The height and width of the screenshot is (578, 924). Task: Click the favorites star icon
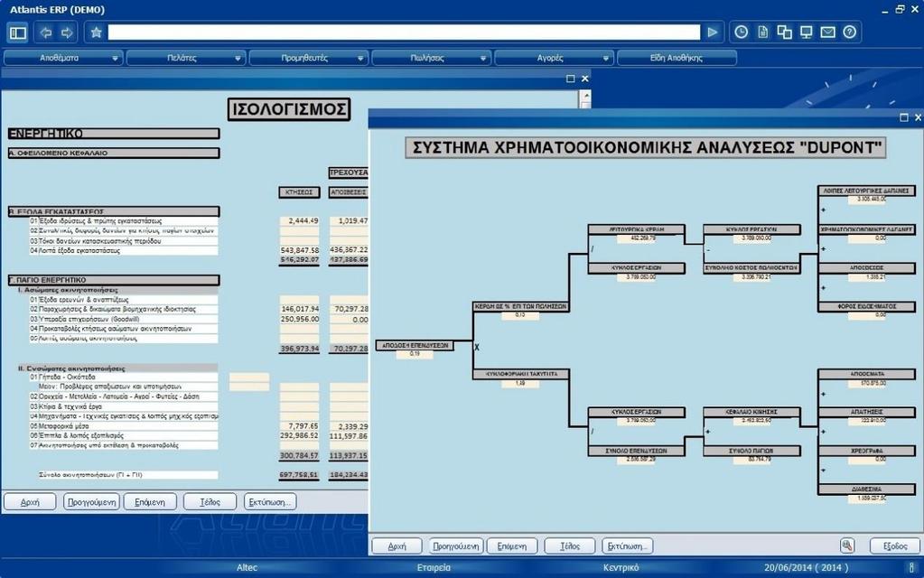tap(96, 33)
